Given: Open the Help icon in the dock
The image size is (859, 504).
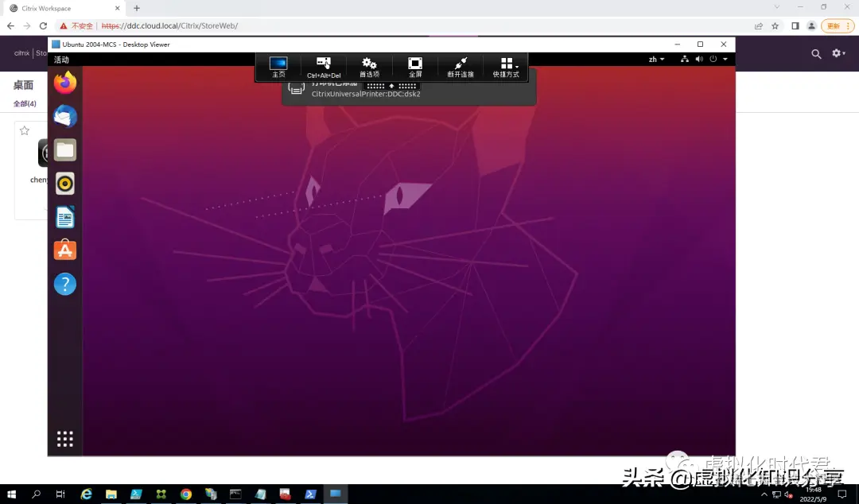Looking at the screenshot, I should [65, 285].
